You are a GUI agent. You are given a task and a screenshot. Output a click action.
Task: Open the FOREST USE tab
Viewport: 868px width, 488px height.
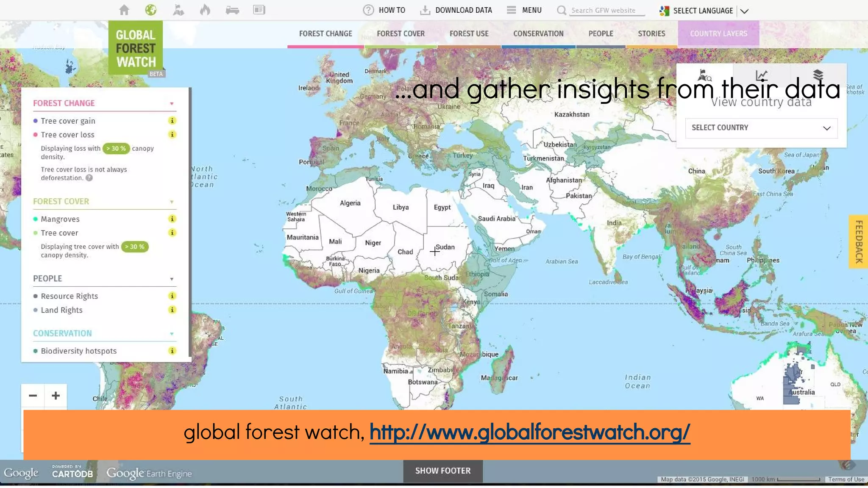(x=469, y=33)
